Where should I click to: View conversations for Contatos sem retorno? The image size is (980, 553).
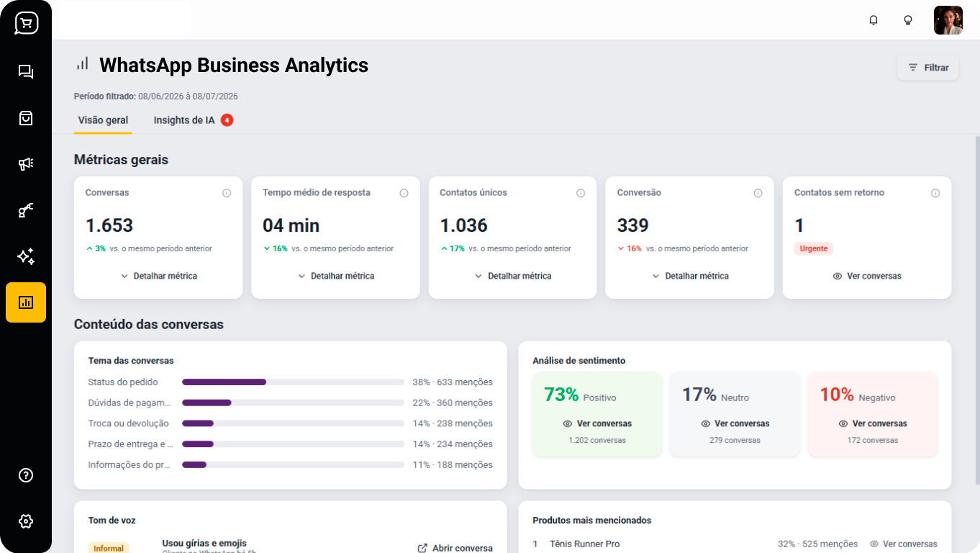pyautogui.click(x=866, y=276)
